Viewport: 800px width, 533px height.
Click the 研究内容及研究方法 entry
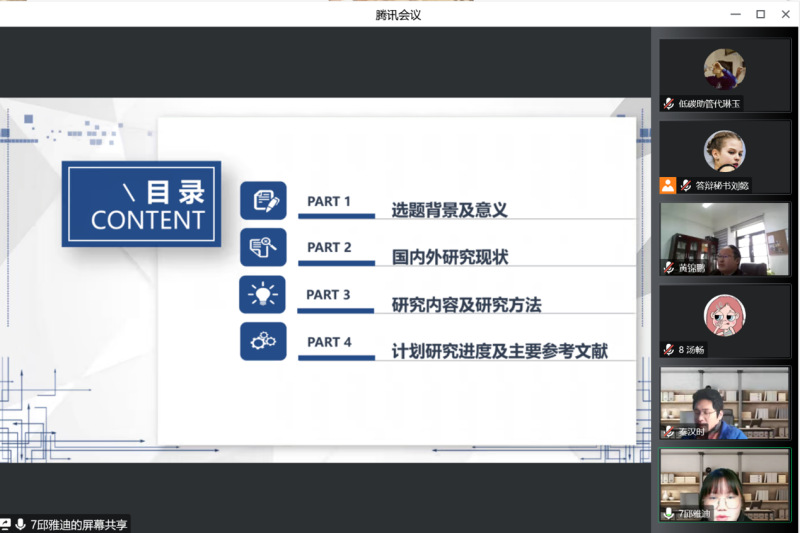click(x=466, y=304)
